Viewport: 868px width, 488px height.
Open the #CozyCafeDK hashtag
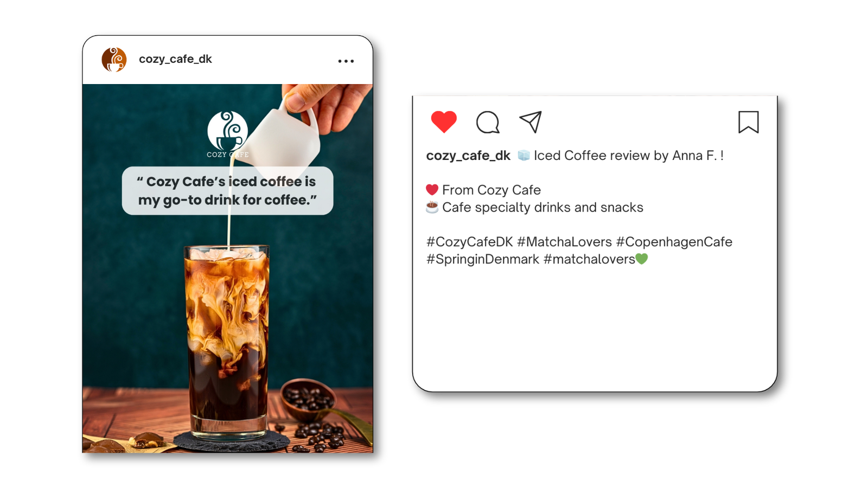coord(469,242)
